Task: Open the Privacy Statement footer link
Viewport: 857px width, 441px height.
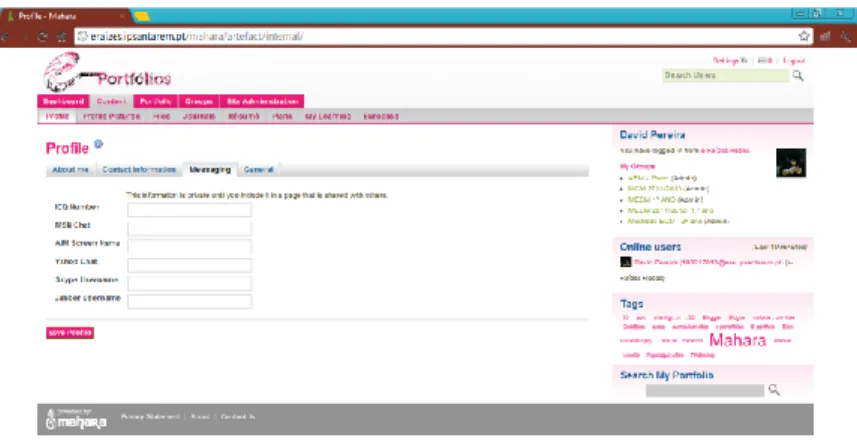Action: coord(150,417)
